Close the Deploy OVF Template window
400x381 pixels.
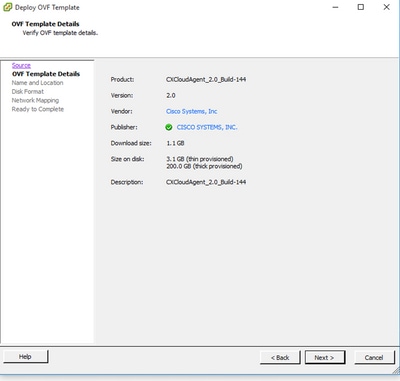387,7
